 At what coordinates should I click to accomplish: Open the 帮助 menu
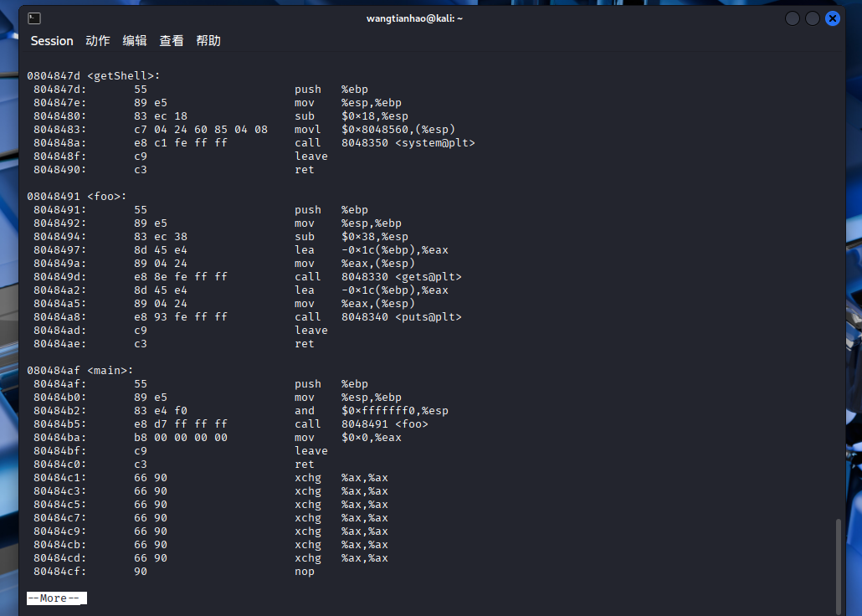[x=208, y=41]
